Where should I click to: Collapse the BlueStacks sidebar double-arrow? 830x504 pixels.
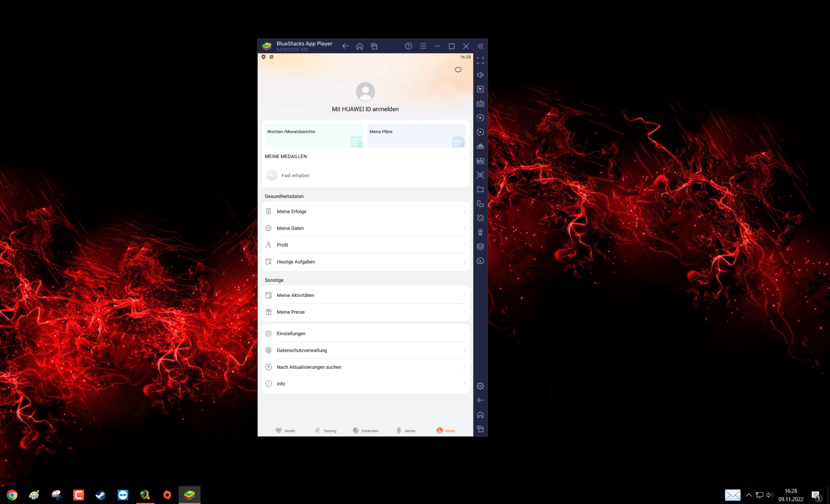point(480,46)
